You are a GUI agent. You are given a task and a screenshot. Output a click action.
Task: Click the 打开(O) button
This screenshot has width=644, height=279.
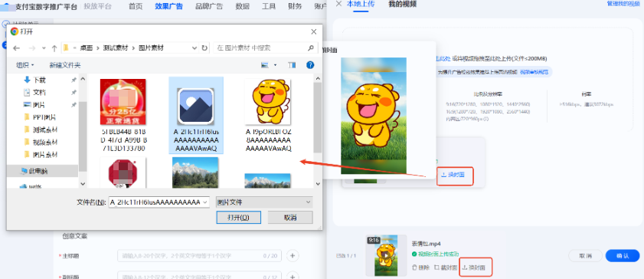[238, 218]
